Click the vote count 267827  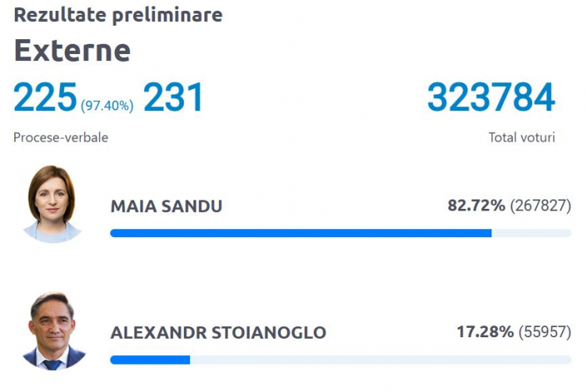tap(541, 206)
